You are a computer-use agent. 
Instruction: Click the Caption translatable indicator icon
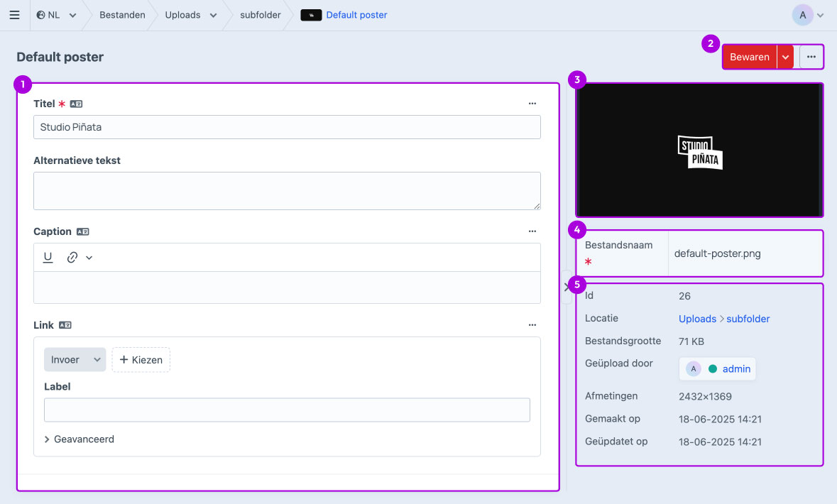[x=83, y=231]
